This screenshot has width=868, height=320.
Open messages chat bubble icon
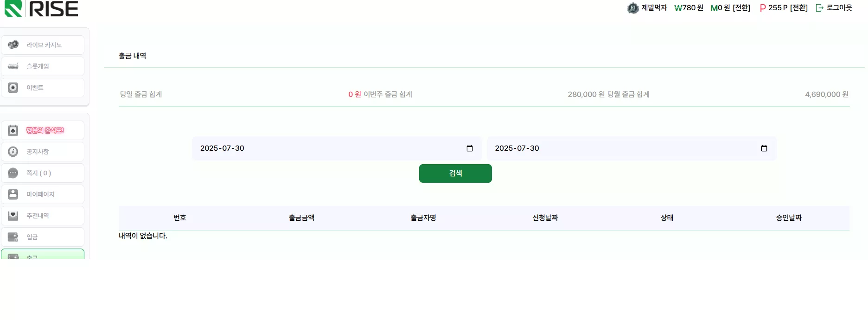[13, 173]
